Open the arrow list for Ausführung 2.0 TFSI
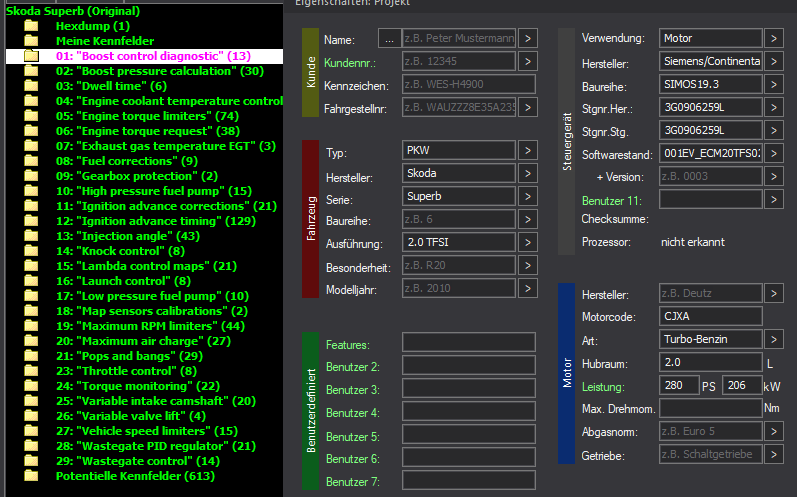Screen dimensions: 797x497 click(528, 242)
